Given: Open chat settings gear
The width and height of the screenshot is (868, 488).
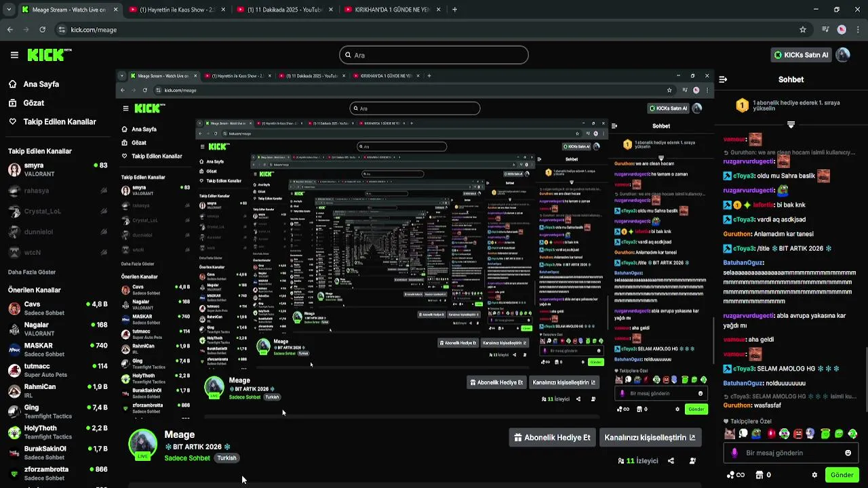Looking at the screenshot, I should click(x=814, y=475).
